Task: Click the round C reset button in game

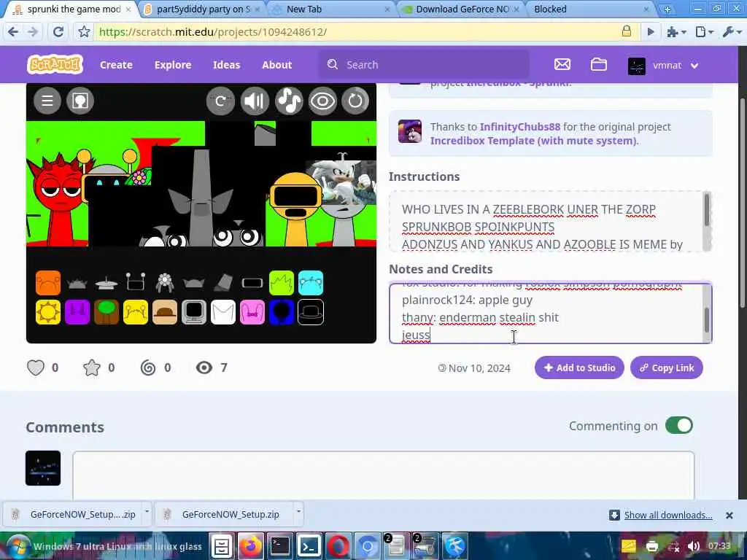Action: 220,101
